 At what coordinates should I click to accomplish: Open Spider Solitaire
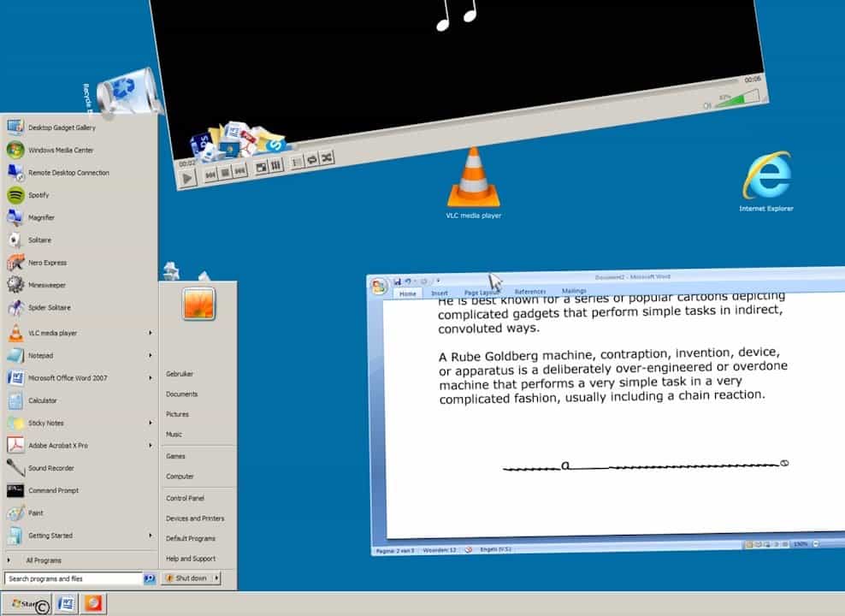pyautogui.click(x=80, y=308)
